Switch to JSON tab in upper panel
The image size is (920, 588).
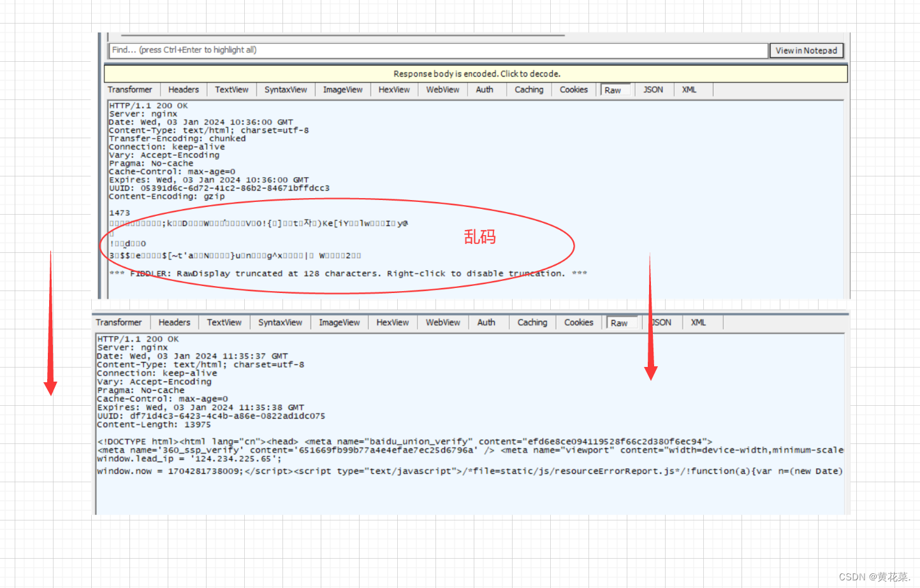(x=653, y=90)
